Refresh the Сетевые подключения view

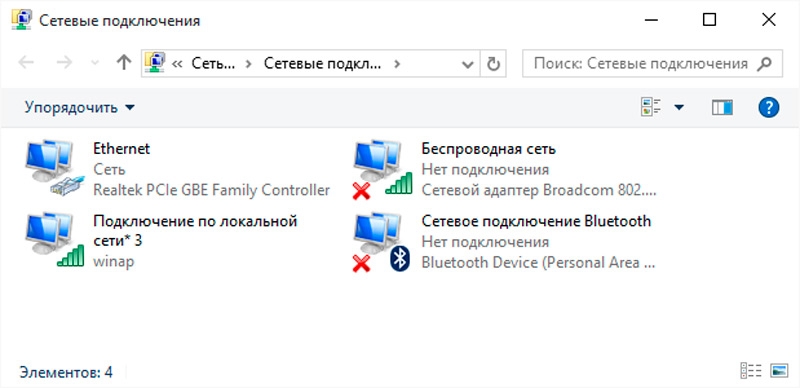coord(493,63)
